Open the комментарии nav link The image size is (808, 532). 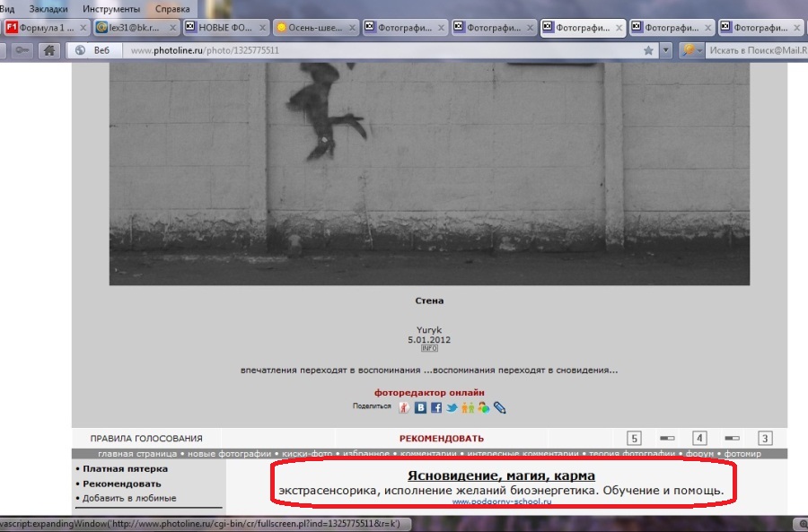pyautogui.click(x=428, y=454)
